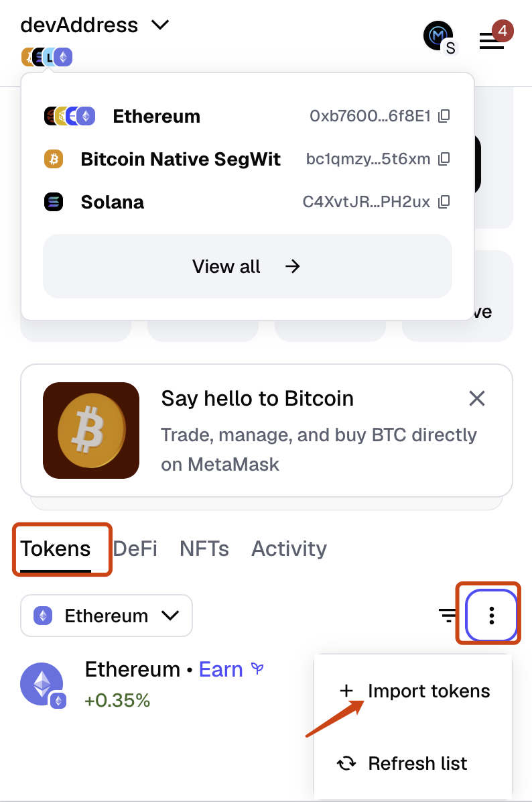Click the MetaMask account avatar

pos(438,36)
